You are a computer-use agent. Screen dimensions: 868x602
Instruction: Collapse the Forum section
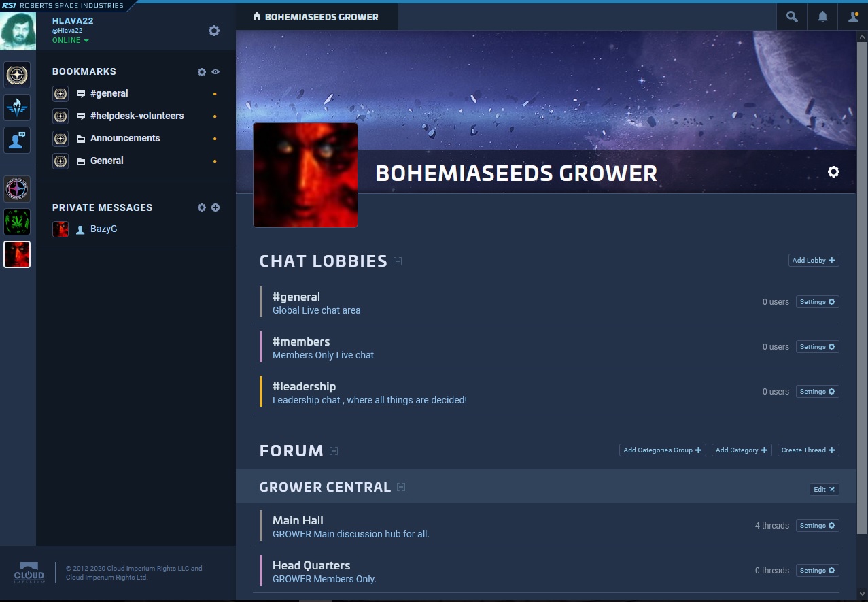click(334, 451)
